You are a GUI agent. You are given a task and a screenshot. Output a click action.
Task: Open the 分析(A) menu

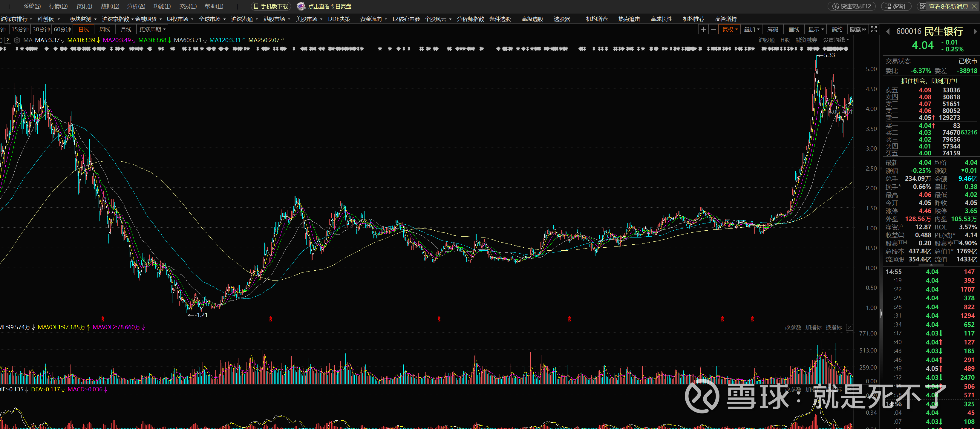pyautogui.click(x=136, y=6)
